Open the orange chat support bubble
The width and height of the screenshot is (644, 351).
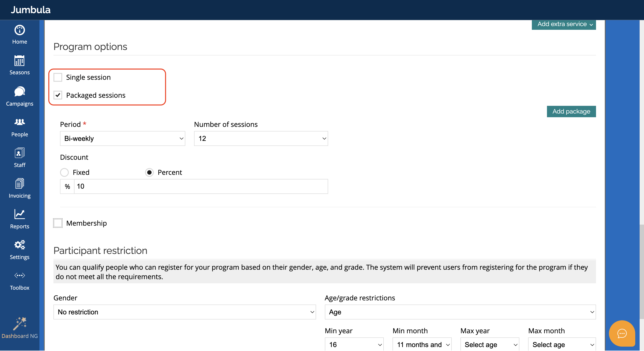pyautogui.click(x=622, y=333)
